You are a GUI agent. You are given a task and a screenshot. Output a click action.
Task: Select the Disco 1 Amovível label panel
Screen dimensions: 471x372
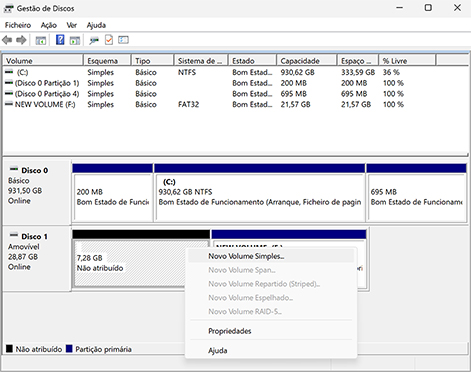click(37, 258)
